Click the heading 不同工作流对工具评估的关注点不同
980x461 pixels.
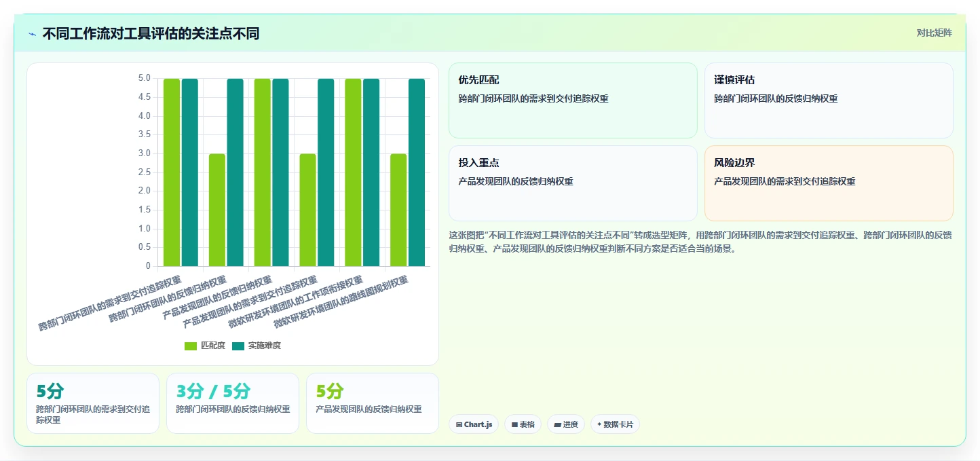151,34
